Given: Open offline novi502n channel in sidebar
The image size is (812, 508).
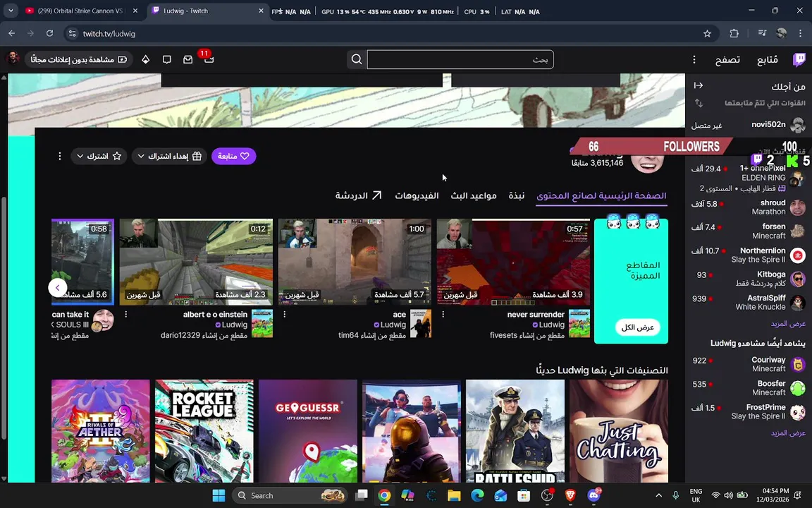Looking at the screenshot, I should pyautogui.click(x=749, y=125).
